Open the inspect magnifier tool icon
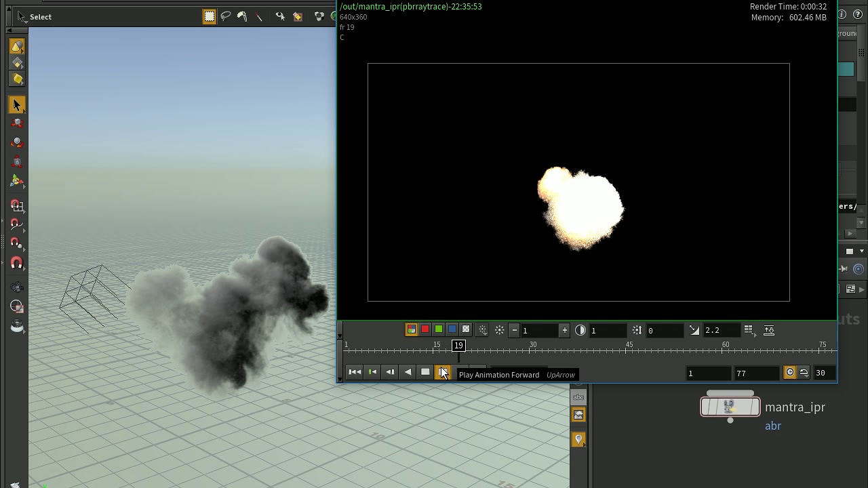Image resolution: width=868 pixels, height=488 pixels. [x=17, y=327]
